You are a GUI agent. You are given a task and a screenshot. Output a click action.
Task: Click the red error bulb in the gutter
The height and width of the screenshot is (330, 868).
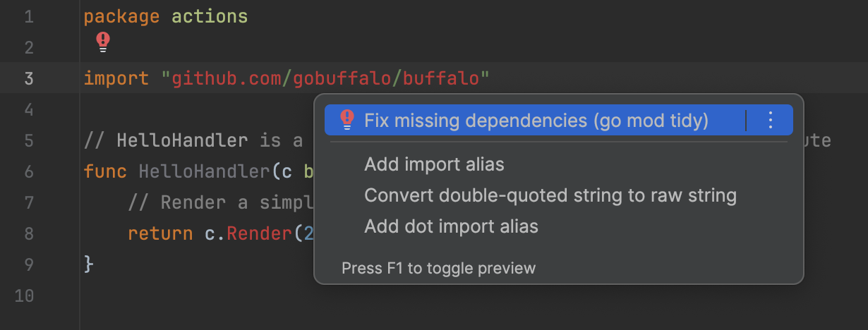click(103, 43)
